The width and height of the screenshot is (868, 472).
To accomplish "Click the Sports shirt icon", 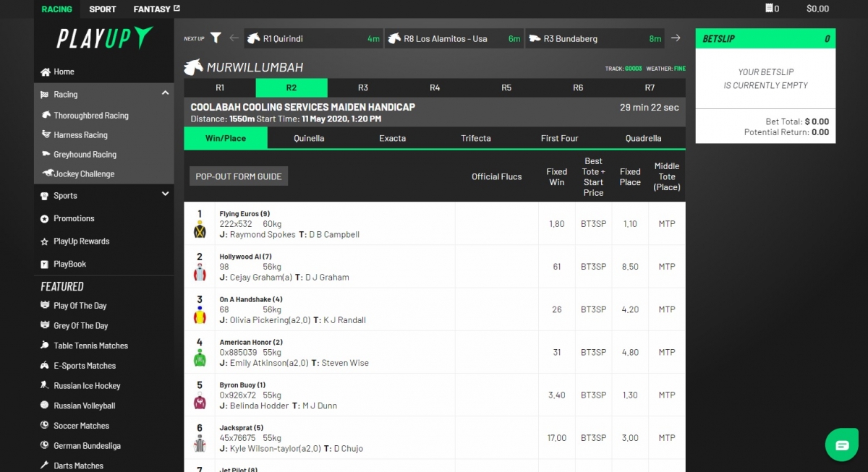I will point(46,196).
